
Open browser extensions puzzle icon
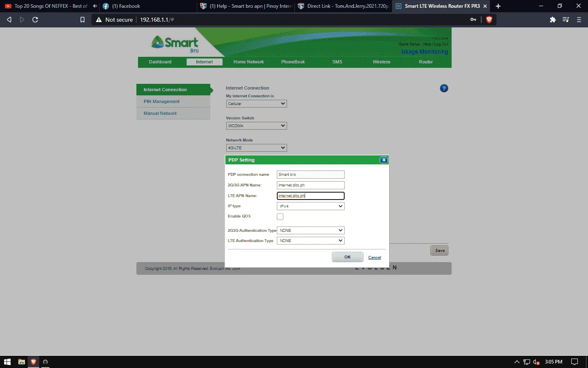(553, 20)
